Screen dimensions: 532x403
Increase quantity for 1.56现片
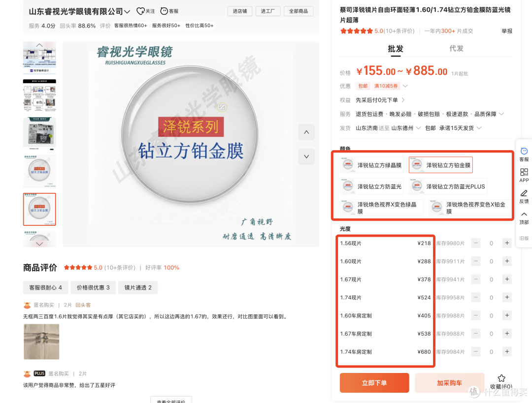click(x=507, y=243)
